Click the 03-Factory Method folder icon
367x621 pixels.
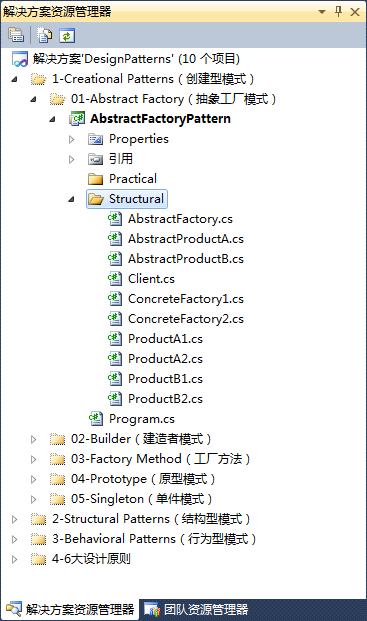[x=57, y=459]
